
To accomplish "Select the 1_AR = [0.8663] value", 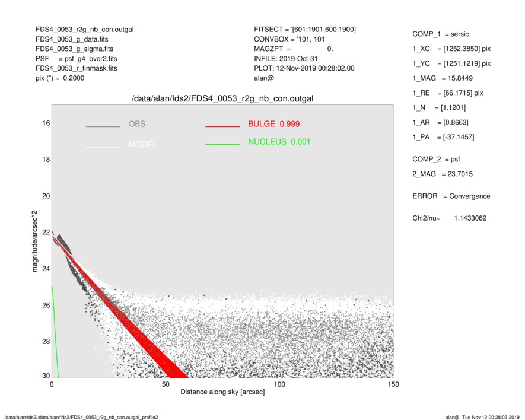I will coord(440,123).
